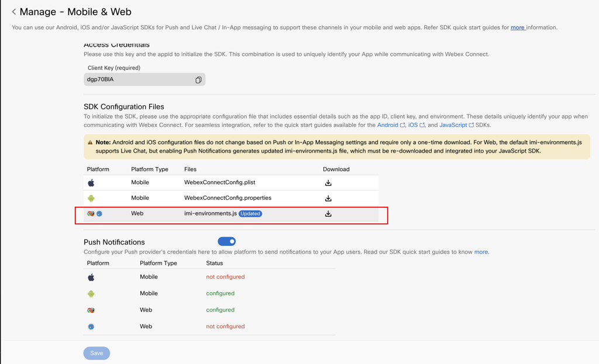Click the "not configured" status for Apple mobile

[225, 277]
